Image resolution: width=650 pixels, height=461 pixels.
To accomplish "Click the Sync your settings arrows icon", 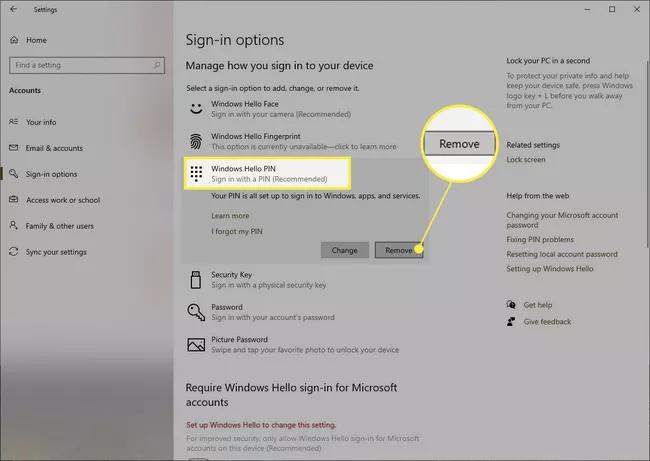I will point(14,252).
